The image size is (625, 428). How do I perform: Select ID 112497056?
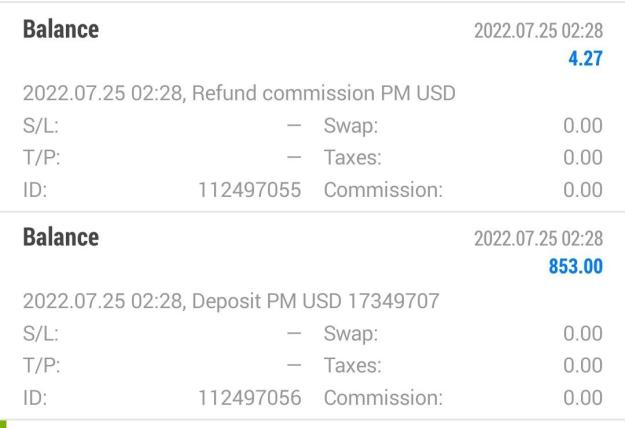(250, 398)
